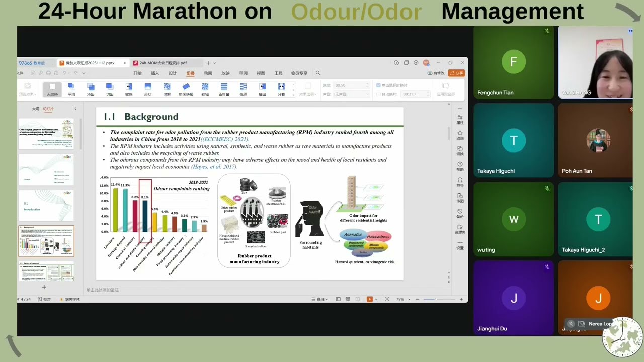
Task: Apply the 梳理 comb transition
Action: [243, 89]
